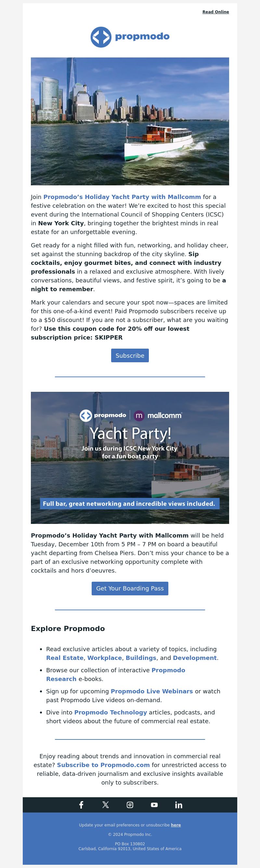This screenshot has width=260, height=868.
Task: Open the Facebook icon in the footer
Action: pyautogui.click(x=81, y=805)
